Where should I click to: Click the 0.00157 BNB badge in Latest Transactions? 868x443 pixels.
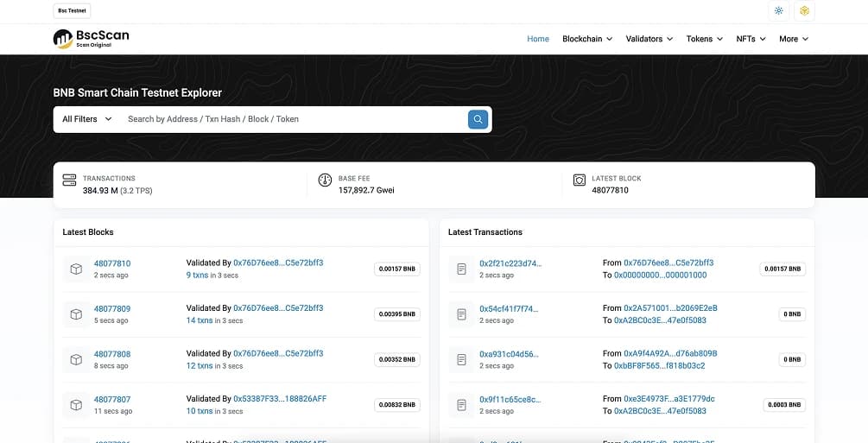click(782, 269)
